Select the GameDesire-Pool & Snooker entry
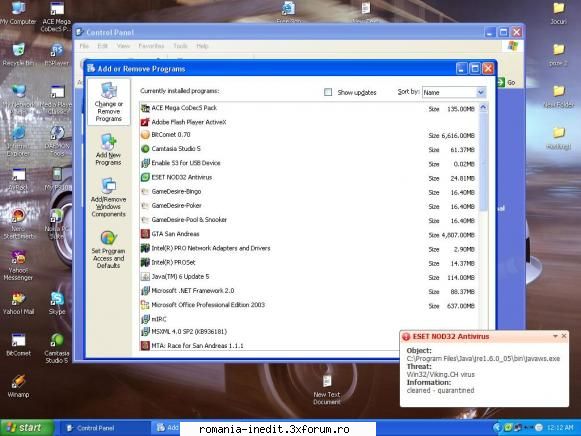Image resolution: width=581 pixels, height=436 pixels. point(308,220)
